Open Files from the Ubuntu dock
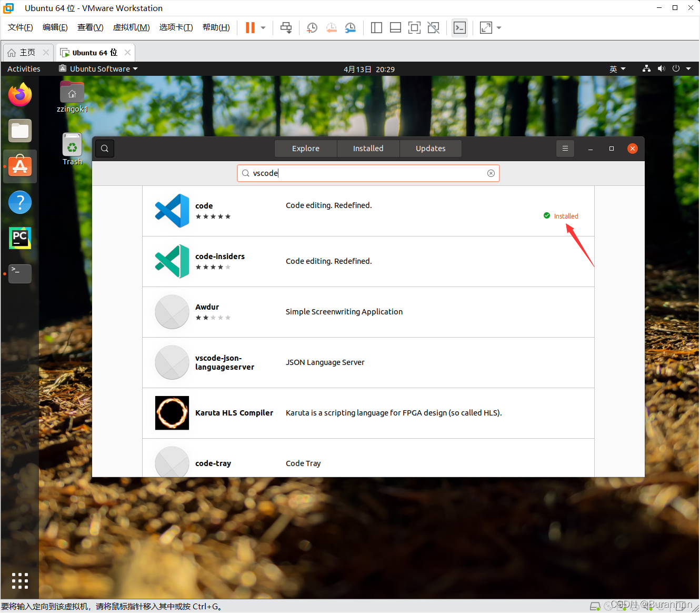This screenshot has height=613, width=700. point(20,131)
